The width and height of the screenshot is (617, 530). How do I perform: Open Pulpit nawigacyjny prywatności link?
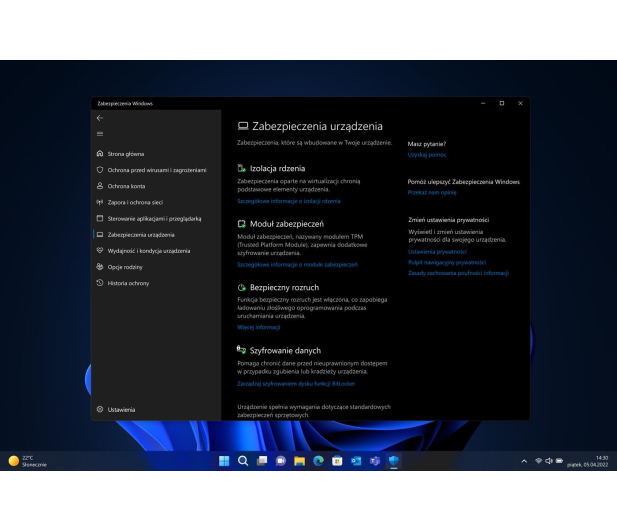click(x=447, y=262)
